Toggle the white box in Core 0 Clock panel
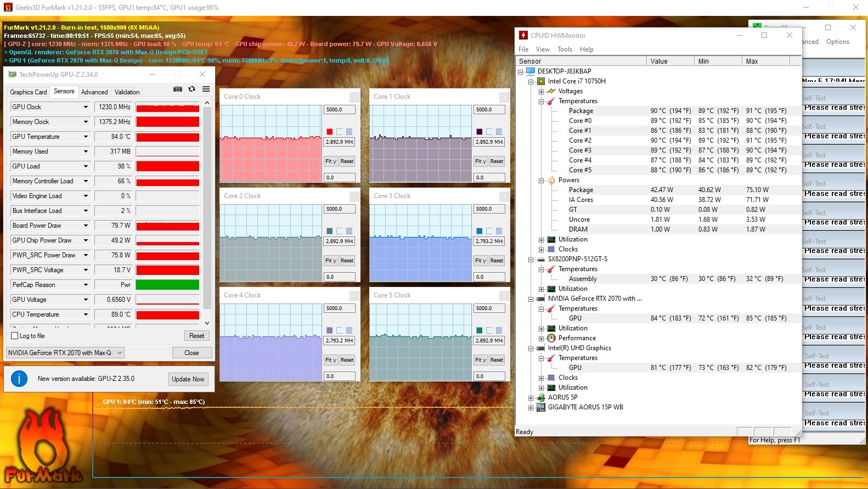 tap(339, 132)
